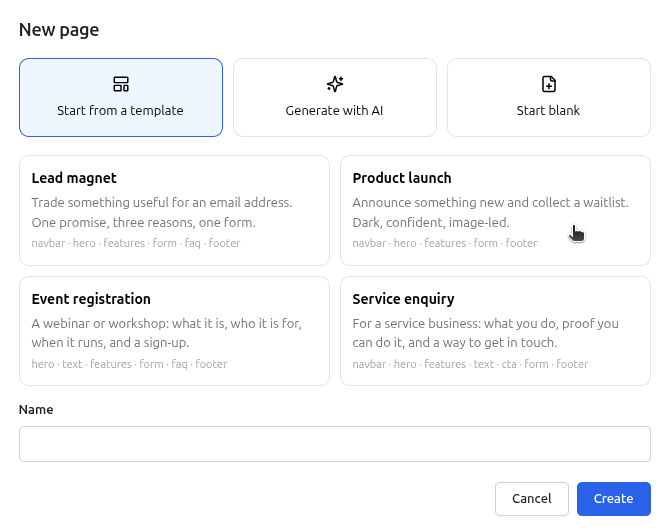Switch to the Start blank option
Screen dimensions: 669x531
[x=549, y=98]
